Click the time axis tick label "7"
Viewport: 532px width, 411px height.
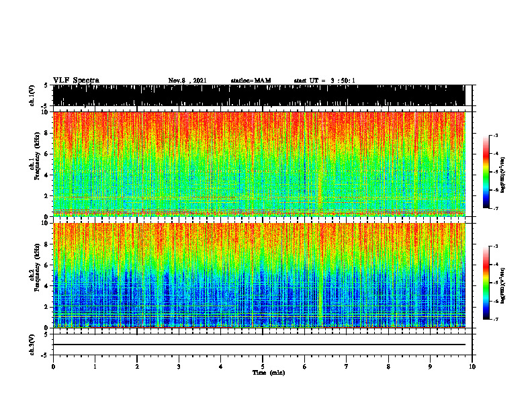pyautogui.click(x=347, y=367)
